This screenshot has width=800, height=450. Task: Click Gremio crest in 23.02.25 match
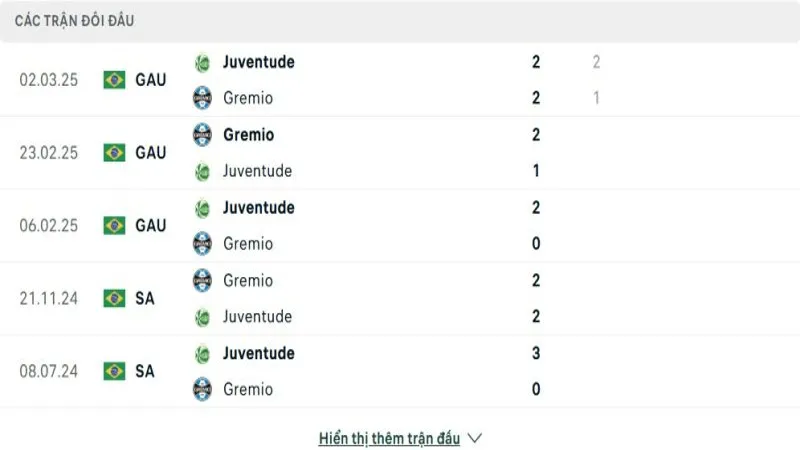(x=203, y=135)
